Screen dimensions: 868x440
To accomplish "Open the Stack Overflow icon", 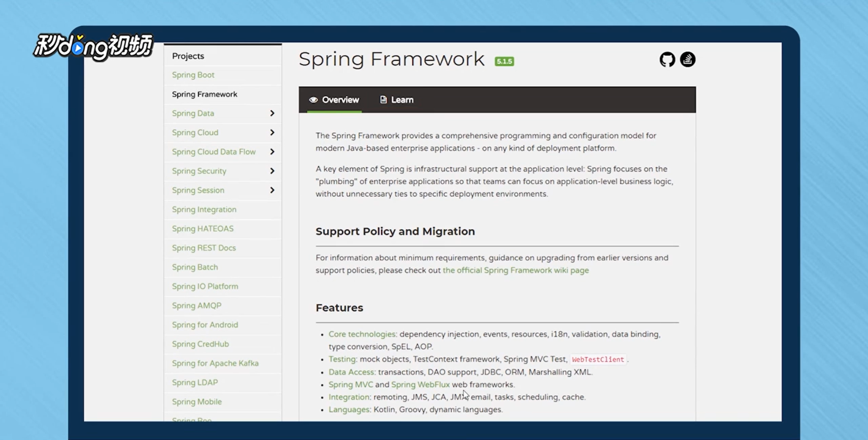I will pos(688,59).
